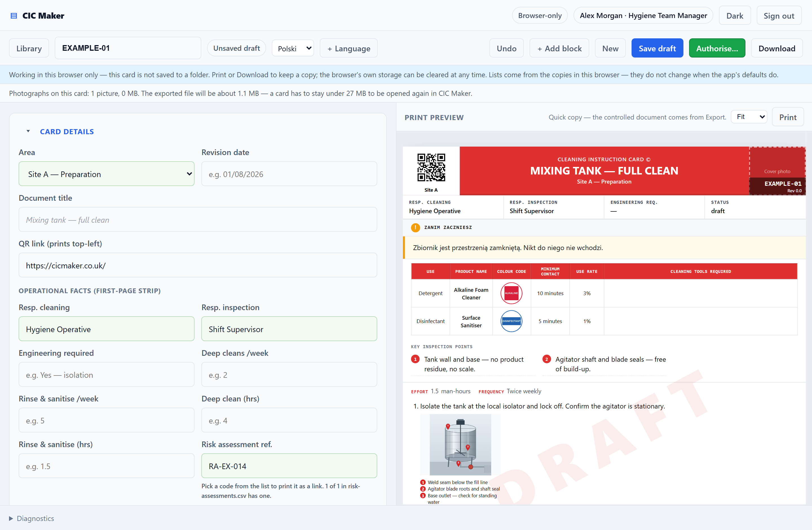The height and width of the screenshot is (530, 812).
Task: Click the QR link field
Action: [198, 265]
